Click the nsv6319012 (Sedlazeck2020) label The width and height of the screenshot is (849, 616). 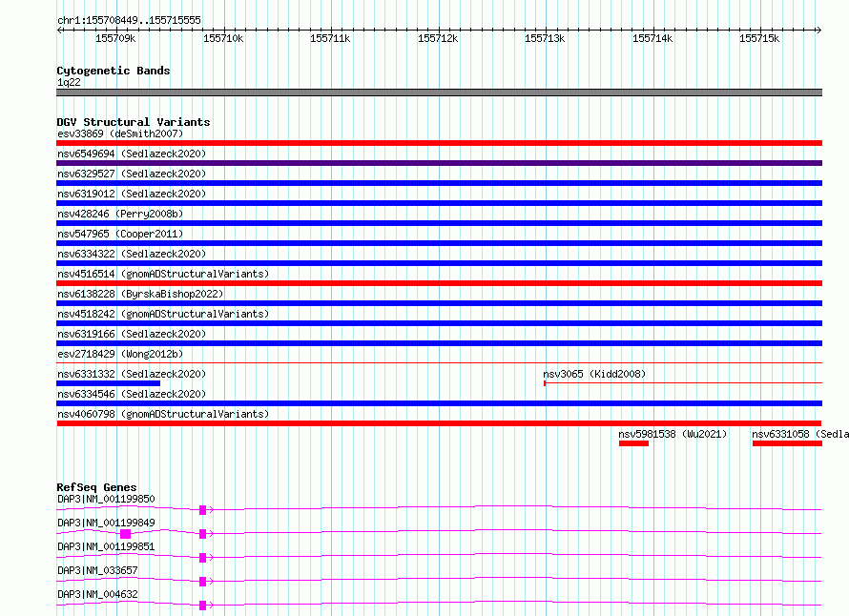click(x=132, y=194)
